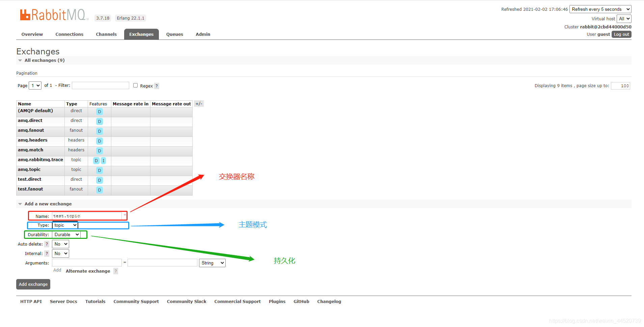Enable the Regex filter checkbox

click(x=135, y=85)
